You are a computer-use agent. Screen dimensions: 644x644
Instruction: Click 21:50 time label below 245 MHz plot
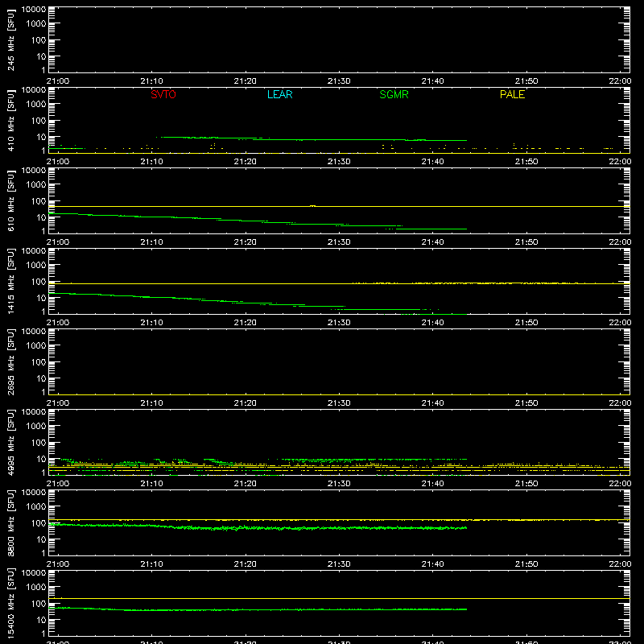[526, 81]
